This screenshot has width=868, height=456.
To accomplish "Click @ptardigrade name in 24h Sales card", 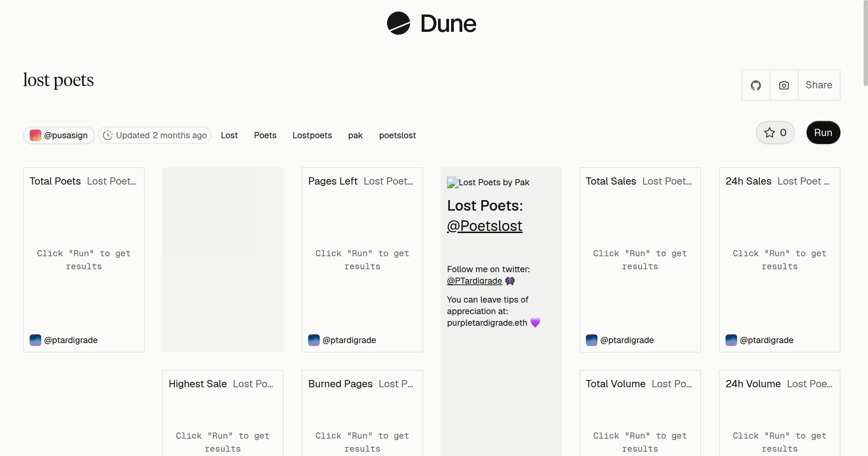I will [x=767, y=340].
